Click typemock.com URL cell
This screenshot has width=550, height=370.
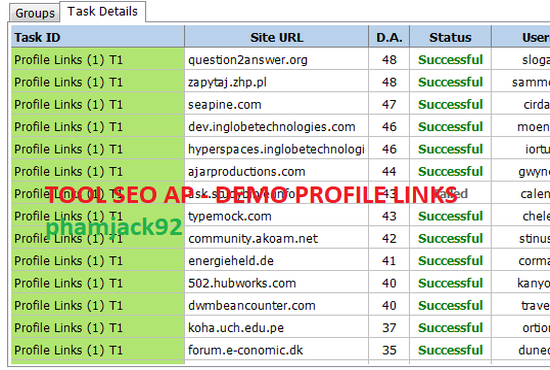276,216
